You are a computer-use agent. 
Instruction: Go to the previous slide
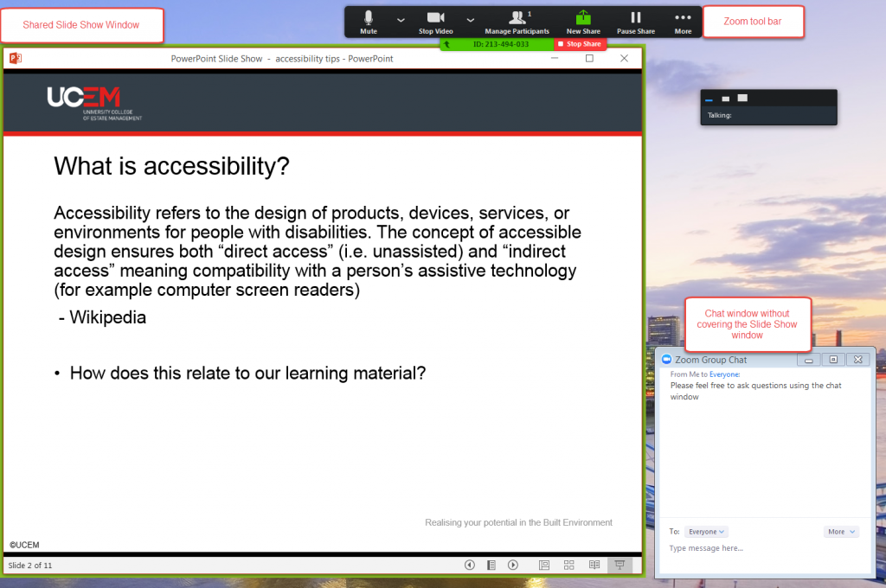pyautogui.click(x=470, y=565)
